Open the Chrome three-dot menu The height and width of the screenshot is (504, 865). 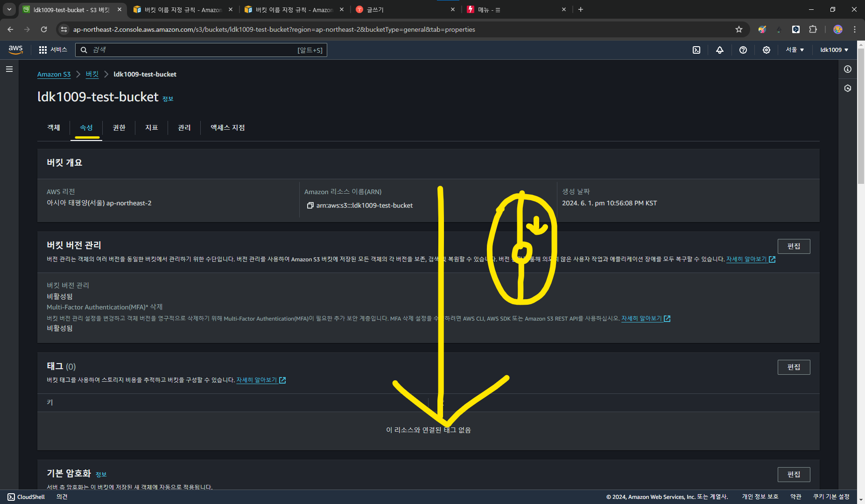point(855,29)
